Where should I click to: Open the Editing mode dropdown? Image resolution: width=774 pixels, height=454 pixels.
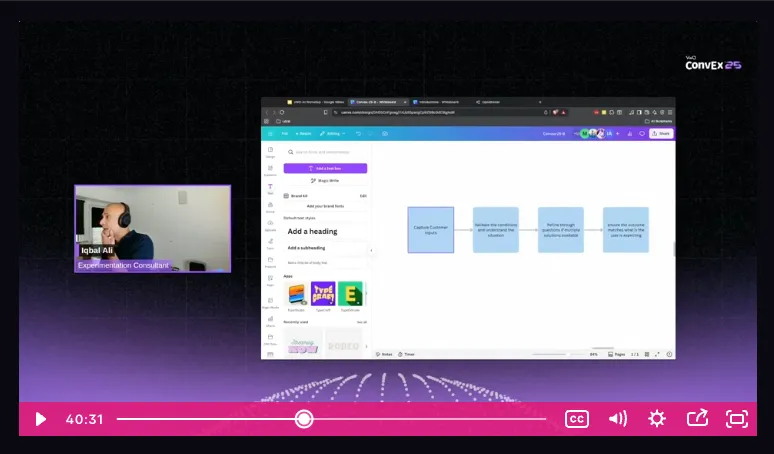pos(332,134)
